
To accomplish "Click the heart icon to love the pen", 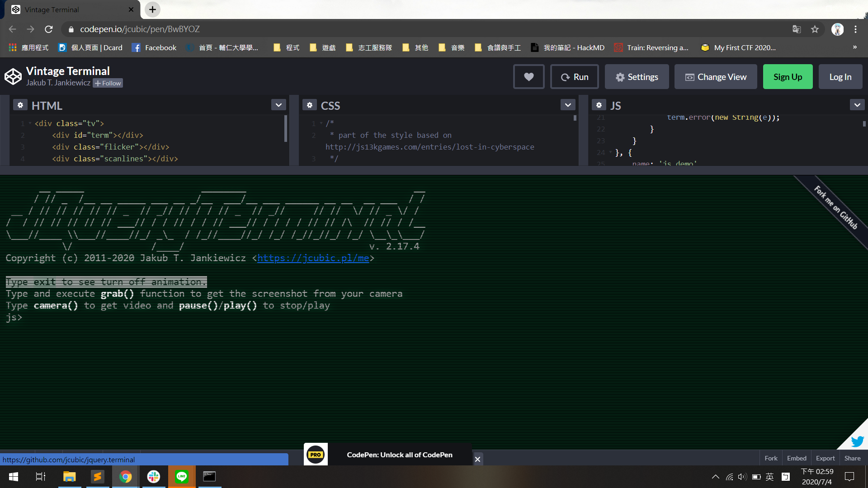I will 528,77.
